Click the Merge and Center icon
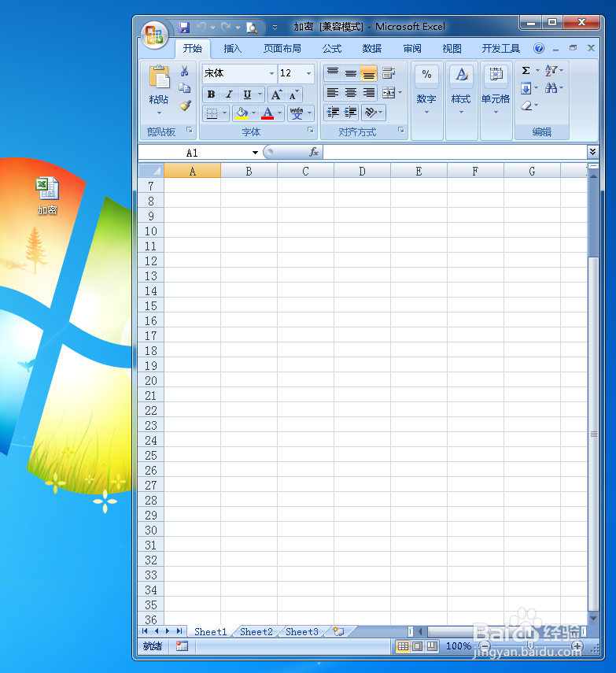Viewport: 616px width, 673px height. (x=389, y=93)
